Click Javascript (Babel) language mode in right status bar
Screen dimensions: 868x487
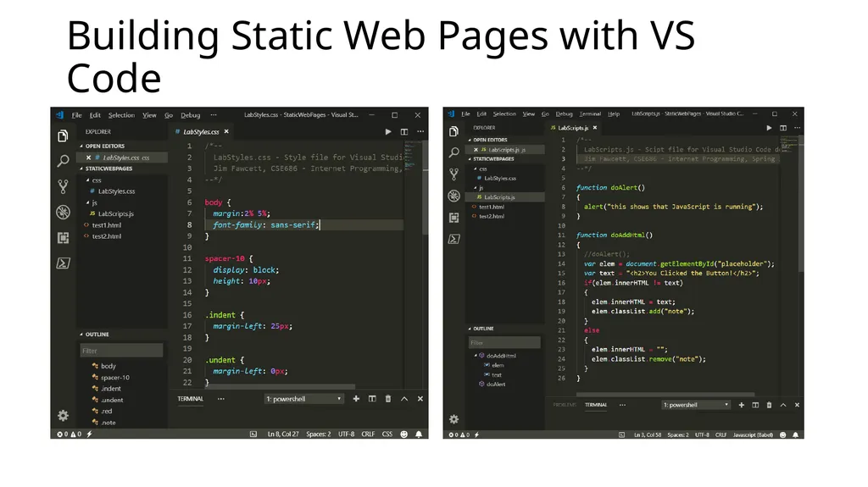click(x=753, y=435)
